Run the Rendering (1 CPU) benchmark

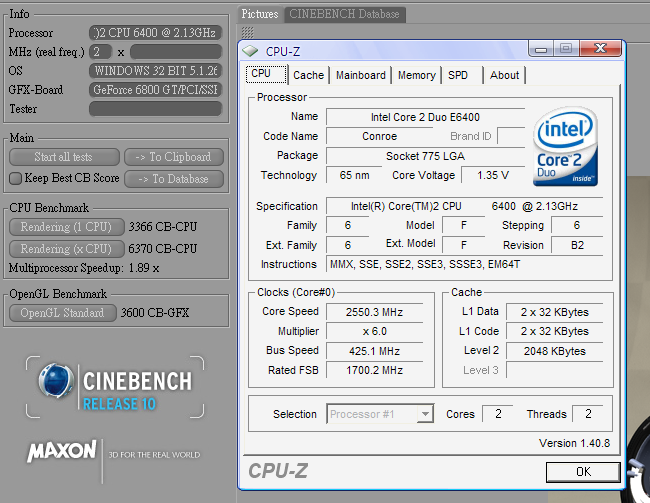(x=66, y=227)
